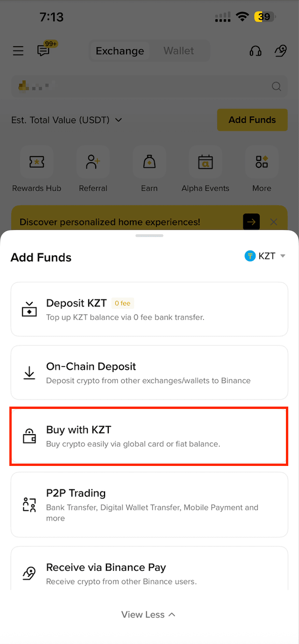Tap the bottom sheet drag handle
Image resolution: width=299 pixels, height=644 pixels.
pyautogui.click(x=149, y=236)
